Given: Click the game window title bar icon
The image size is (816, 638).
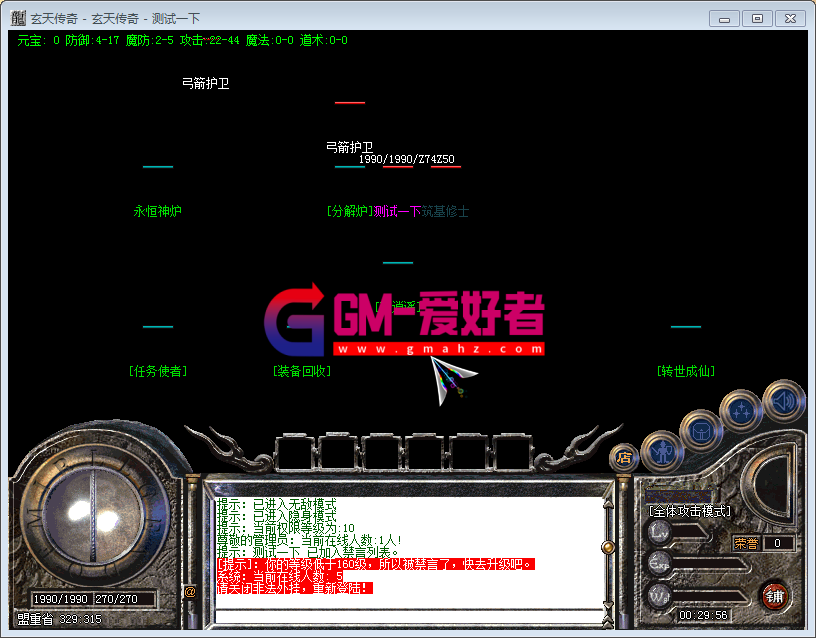Looking at the screenshot, I should [x=18, y=18].
